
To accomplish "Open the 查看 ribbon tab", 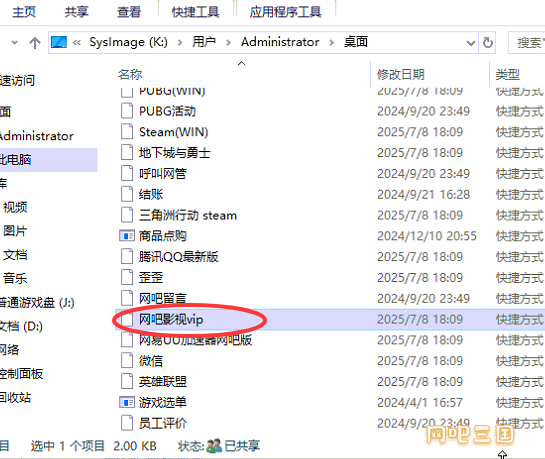I will 129,12.
